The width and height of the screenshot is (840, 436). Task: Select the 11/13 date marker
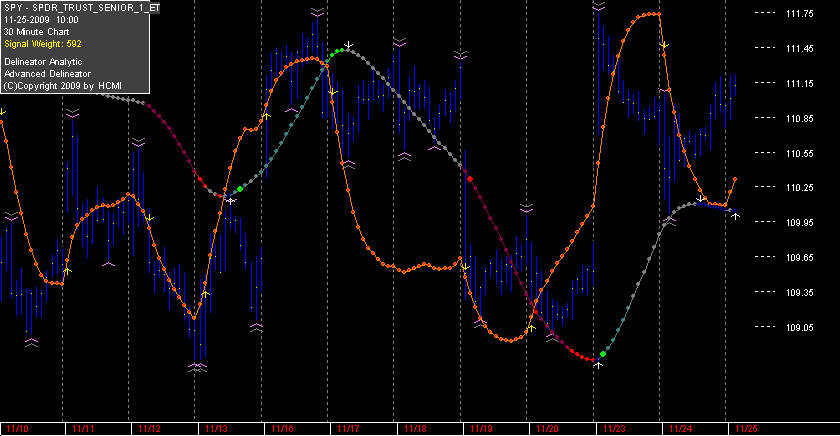pyautogui.click(x=217, y=429)
